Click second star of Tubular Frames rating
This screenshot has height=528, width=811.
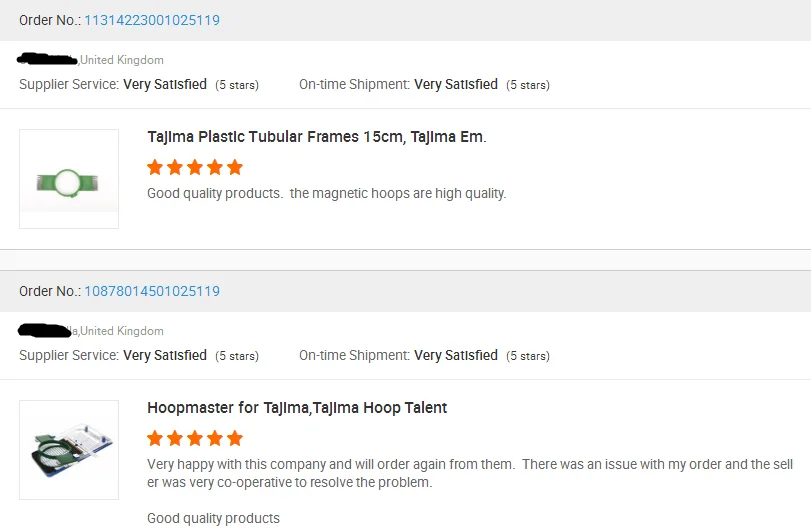pyautogui.click(x=175, y=167)
